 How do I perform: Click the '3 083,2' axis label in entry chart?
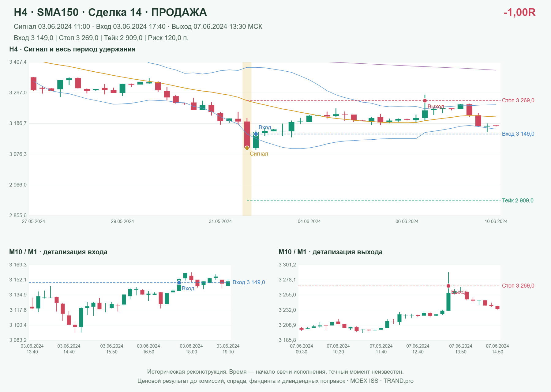click(x=18, y=340)
